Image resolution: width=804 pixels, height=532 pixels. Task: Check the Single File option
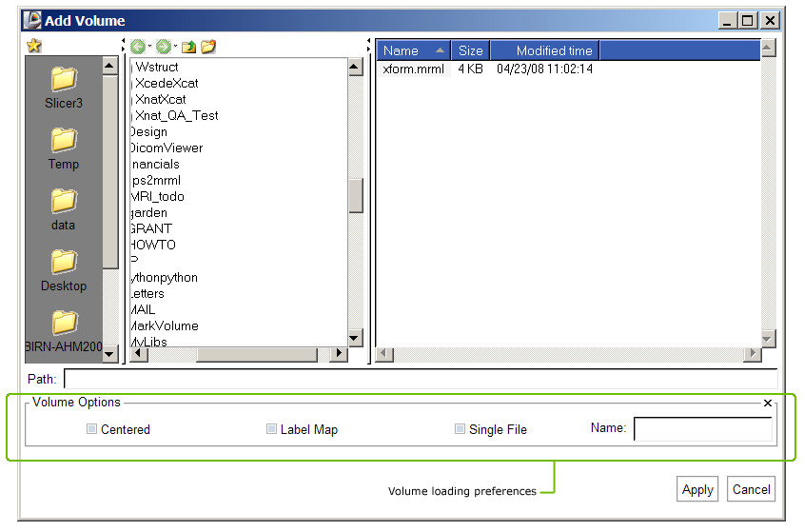point(461,429)
